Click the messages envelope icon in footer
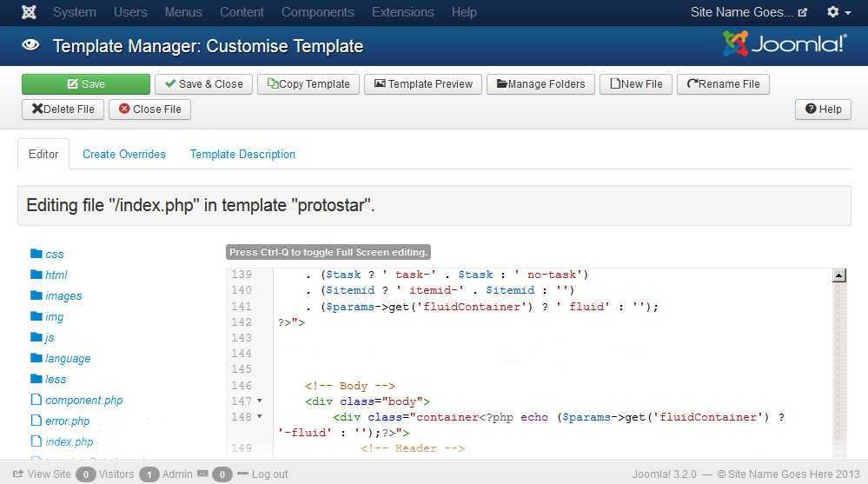Image resolution: width=868 pixels, height=484 pixels. point(203,474)
